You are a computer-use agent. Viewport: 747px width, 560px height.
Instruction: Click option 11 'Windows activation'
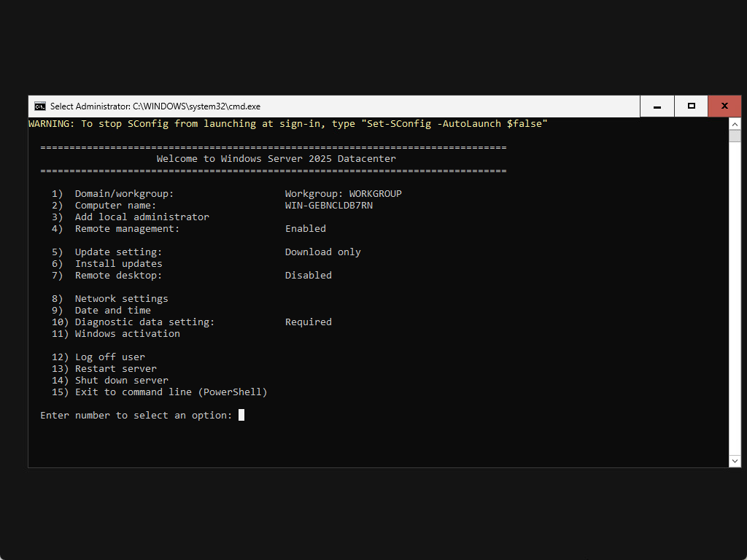[127, 334]
